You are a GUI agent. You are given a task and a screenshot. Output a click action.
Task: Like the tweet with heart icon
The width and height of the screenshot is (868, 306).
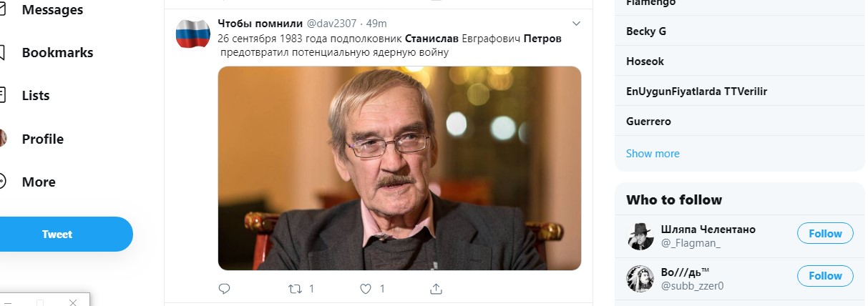(365, 289)
